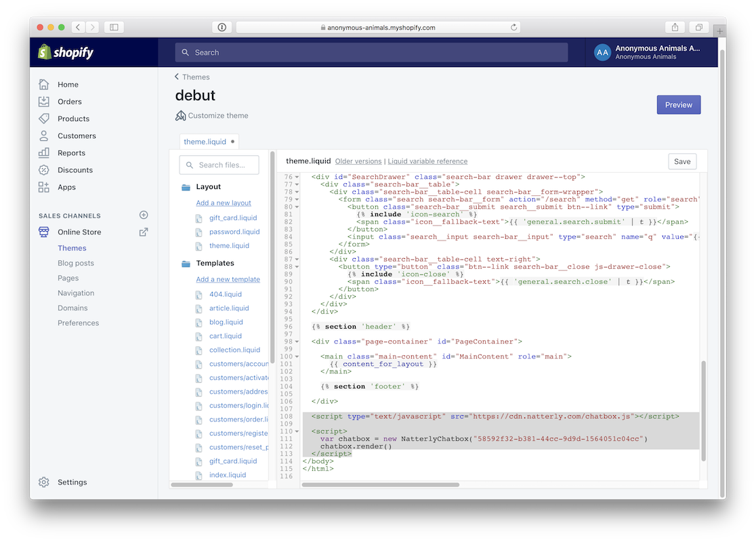Go back in the browser

pos(78,27)
